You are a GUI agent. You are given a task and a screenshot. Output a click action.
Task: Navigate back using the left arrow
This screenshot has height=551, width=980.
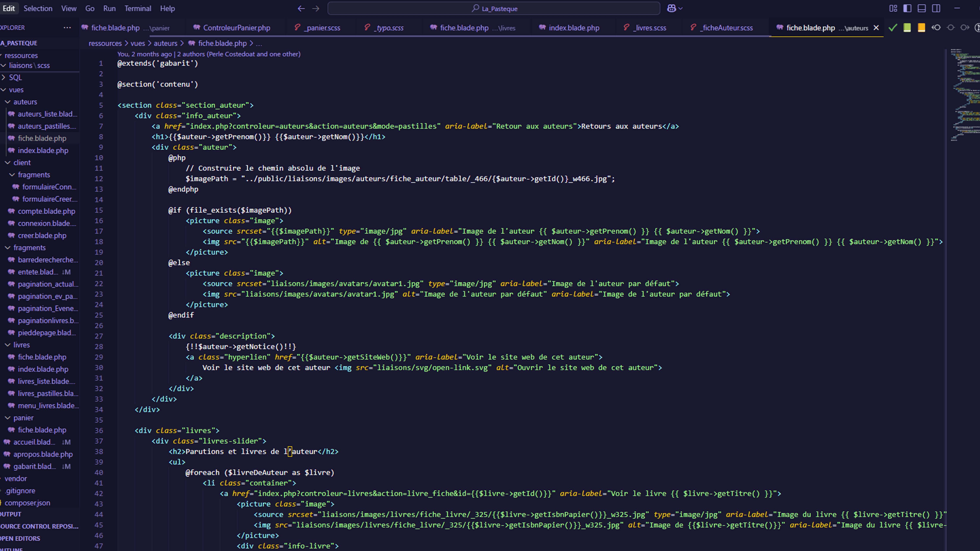point(301,8)
